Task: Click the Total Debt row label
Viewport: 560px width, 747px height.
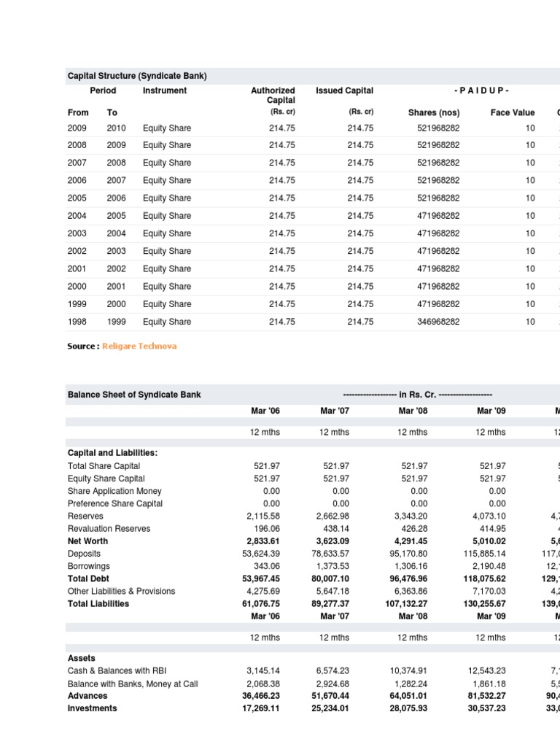Action: click(87, 578)
